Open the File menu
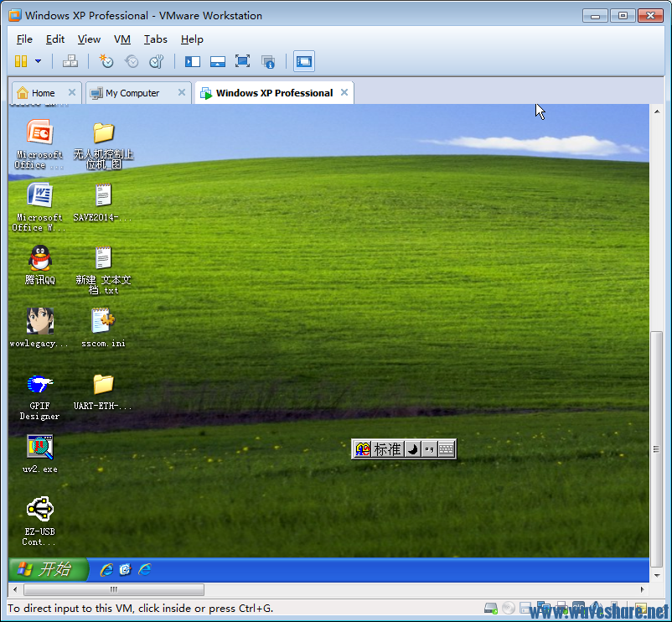672x622 pixels. [x=24, y=39]
